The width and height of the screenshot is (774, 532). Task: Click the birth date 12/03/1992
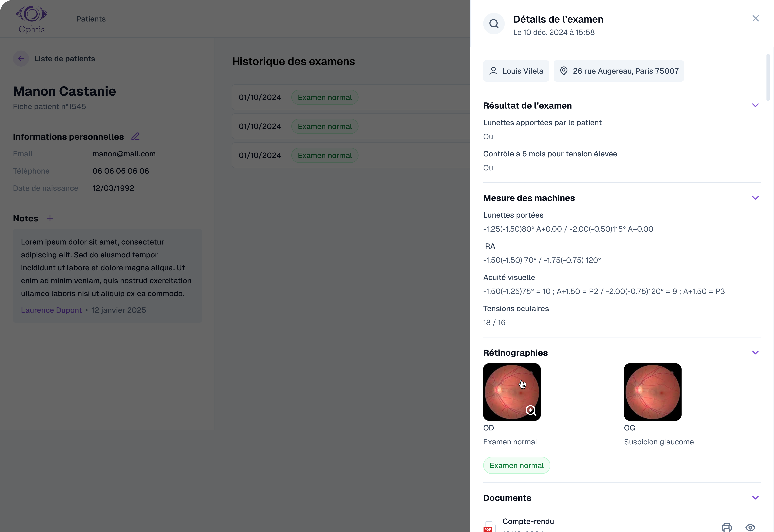pyautogui.click(x=113, y=188)
